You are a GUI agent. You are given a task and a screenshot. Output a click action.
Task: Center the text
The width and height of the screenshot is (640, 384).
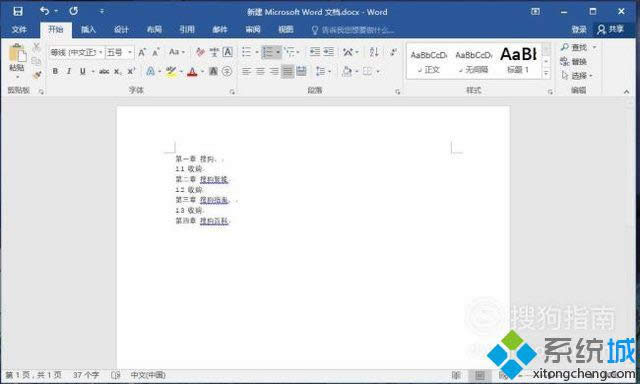(x=260, y=71)
